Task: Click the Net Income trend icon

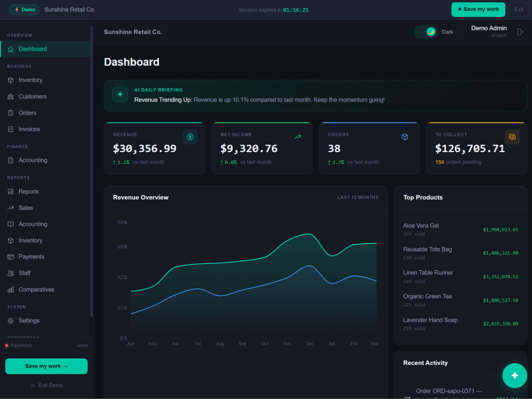Action: pos(297,137)
